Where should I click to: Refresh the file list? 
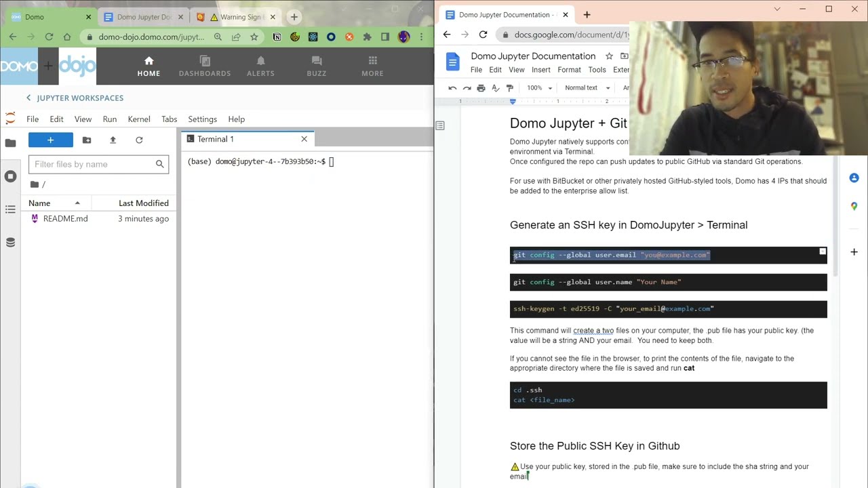[139, 140]
